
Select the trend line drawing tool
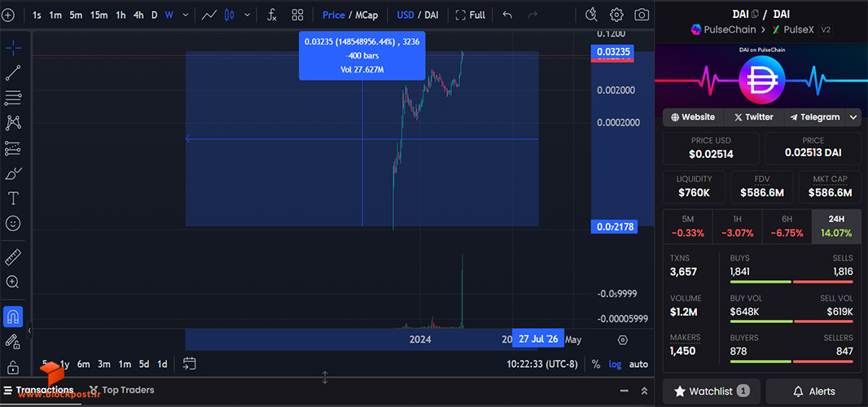13,72
